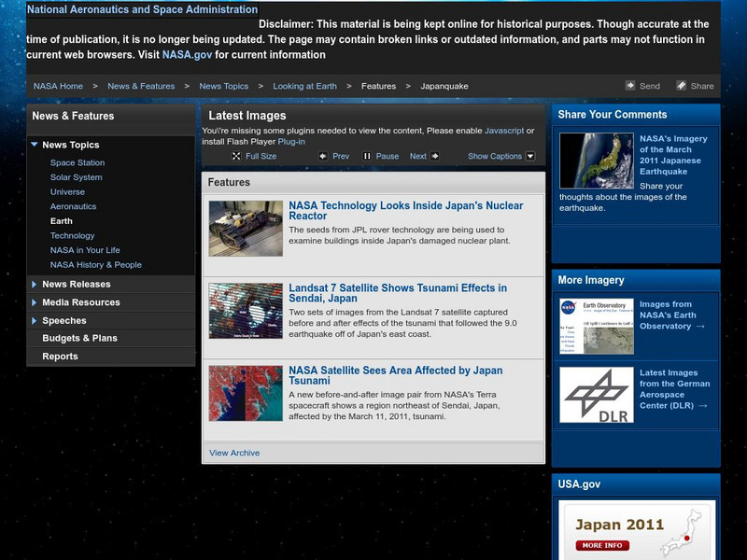
Task: Collapse the News Topics triangle
Action: click(x=35, y=145)
